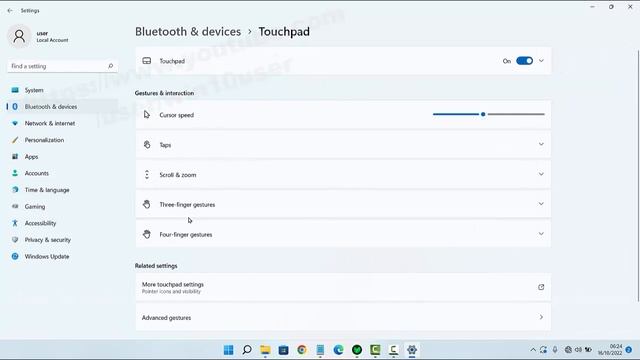
Task: Click the microphone tray icon
Action: (555, 350)
